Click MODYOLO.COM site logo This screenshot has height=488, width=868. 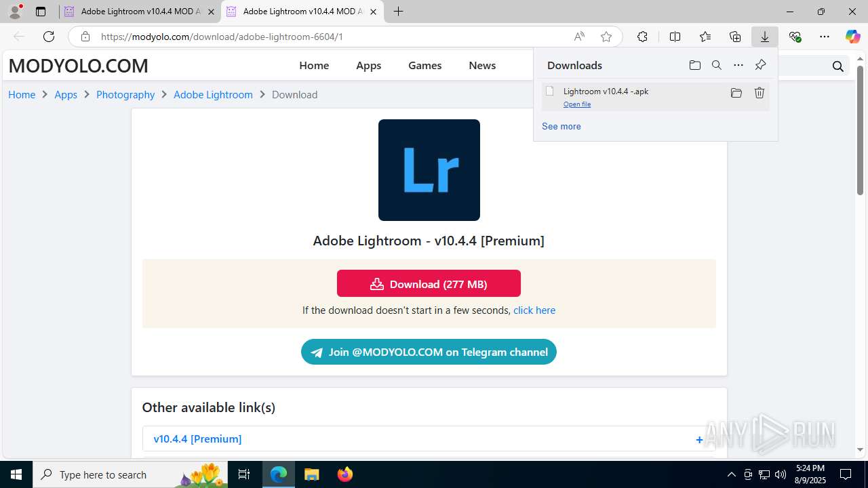pos(78,66)
